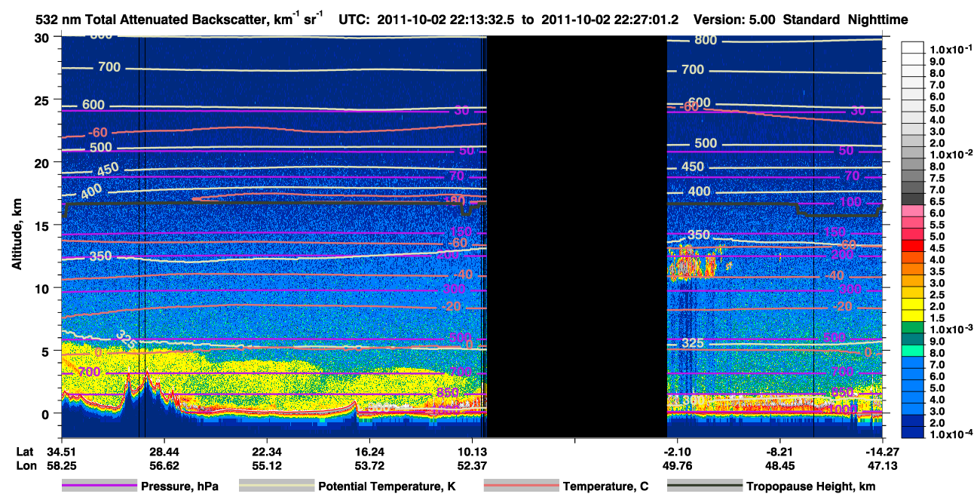
Task: Click the Lon row label
Action: click(26, 465)
